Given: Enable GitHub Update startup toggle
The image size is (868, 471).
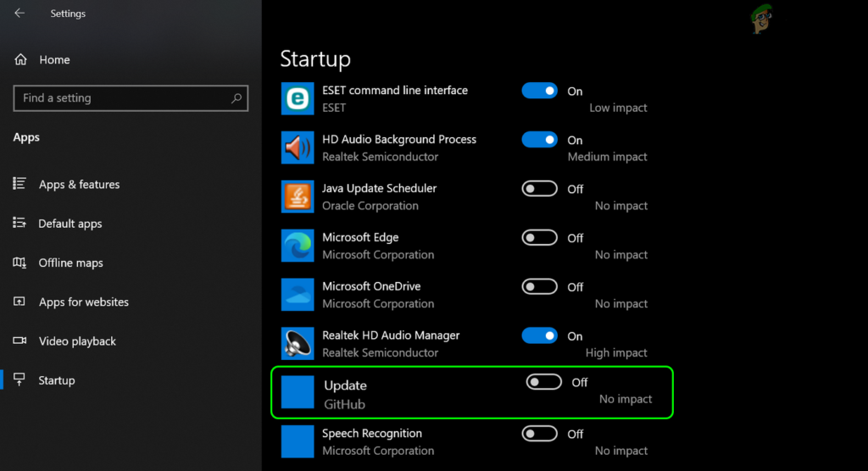Looking at the screenshot, I should 543,382.
